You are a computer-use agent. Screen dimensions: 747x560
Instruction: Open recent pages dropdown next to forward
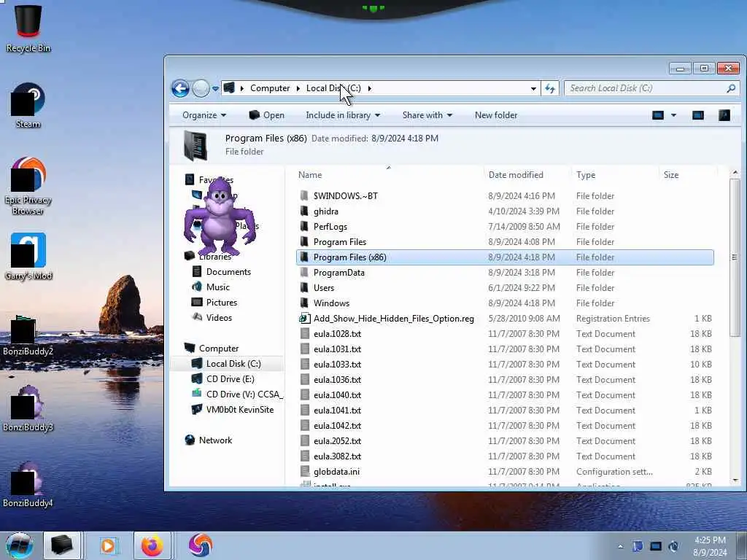(x=215, y=88)
